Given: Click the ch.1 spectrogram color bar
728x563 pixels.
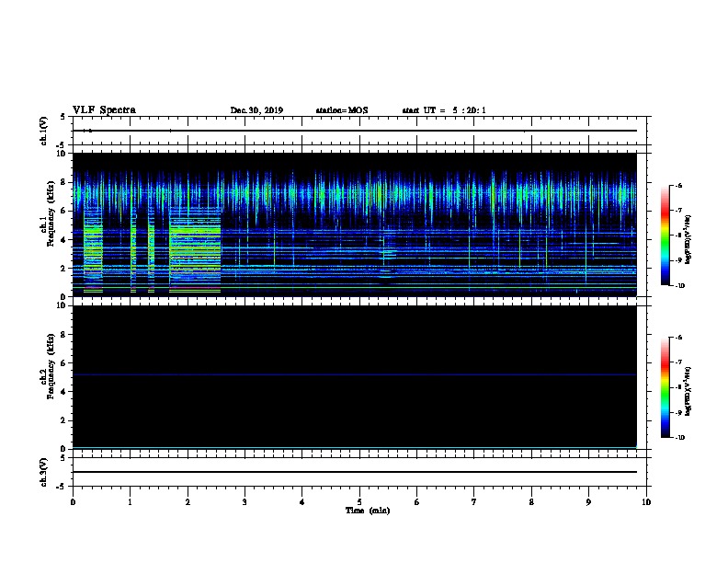Looking at the screenshot, I should pos(665,236).
